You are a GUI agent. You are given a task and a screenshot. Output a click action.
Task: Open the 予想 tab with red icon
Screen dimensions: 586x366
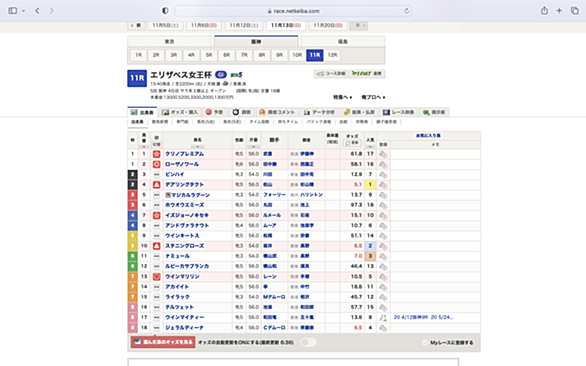pos(214,112)
